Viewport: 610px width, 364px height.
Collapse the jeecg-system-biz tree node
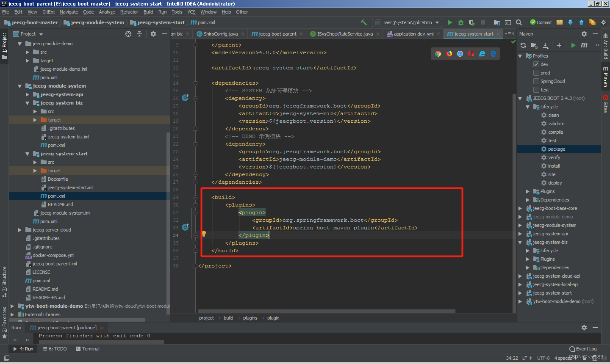27,103
